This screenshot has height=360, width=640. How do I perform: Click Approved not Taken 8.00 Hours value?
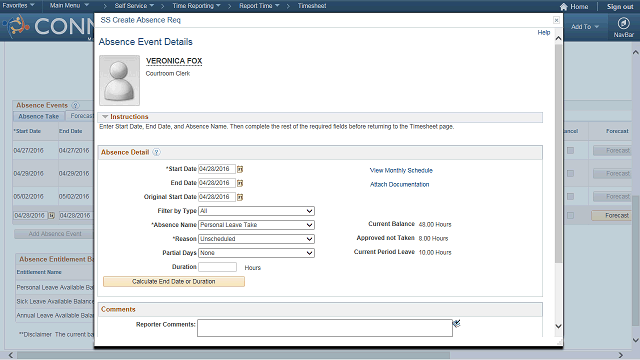433,238
